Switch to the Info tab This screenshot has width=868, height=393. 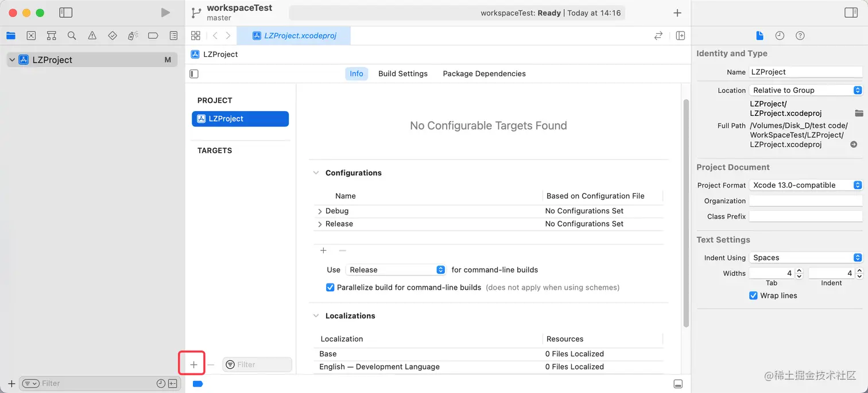click(356, 73)
